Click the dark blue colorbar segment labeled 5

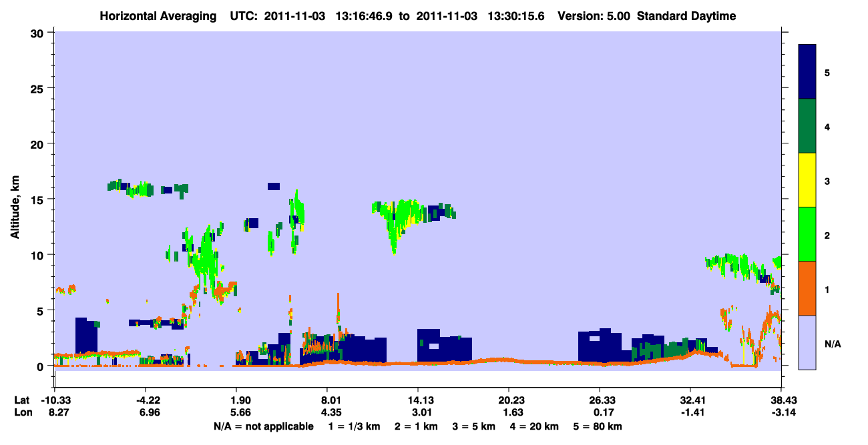(x=807, y=72)
